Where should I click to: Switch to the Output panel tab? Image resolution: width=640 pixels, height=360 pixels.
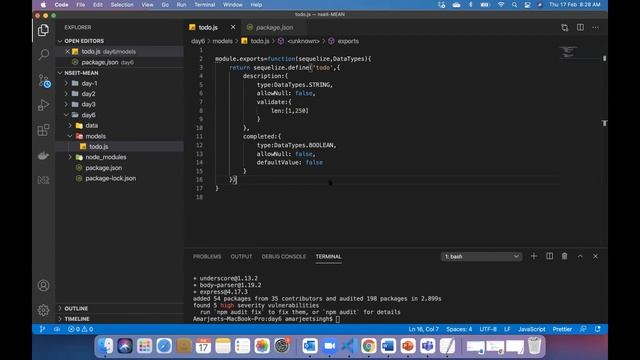pyautogui.click(x=241, y=256)
